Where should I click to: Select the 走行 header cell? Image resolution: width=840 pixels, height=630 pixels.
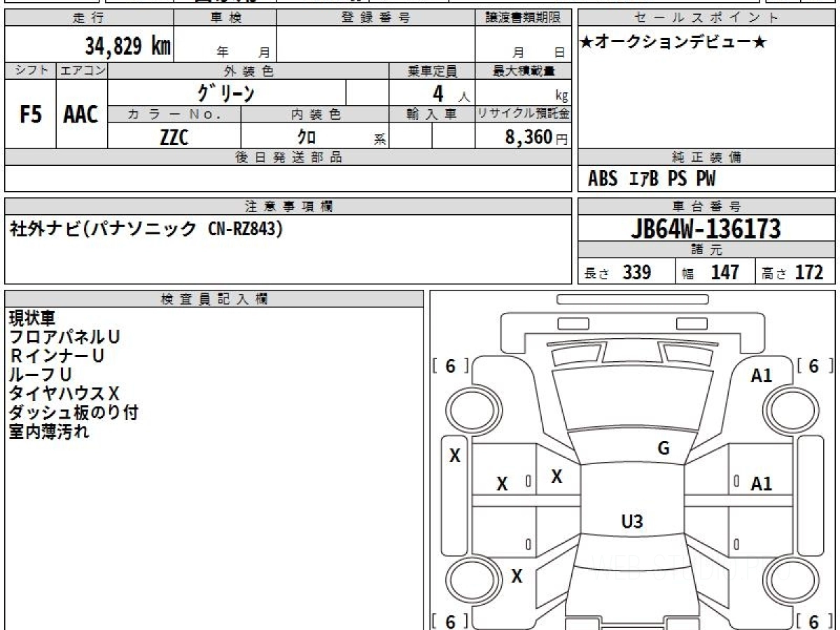coord(89,17)
